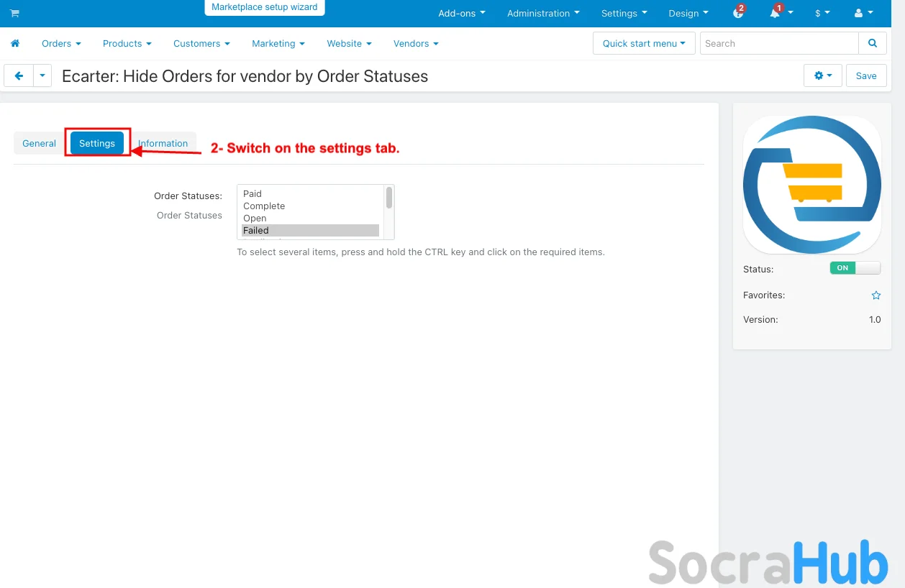
Task: Expand the Products menu
Action: (127, 43)
